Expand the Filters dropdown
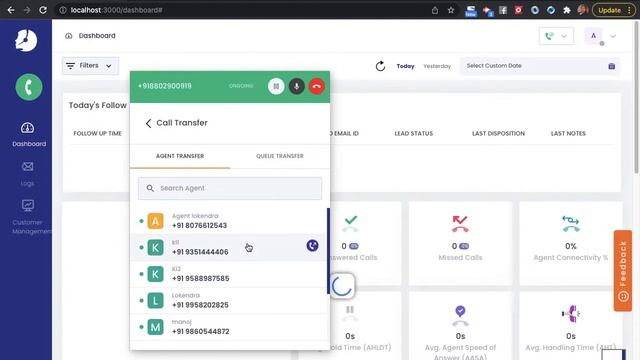Image resolution: width=640 pixels, height=360 pixels. (90, 66)
